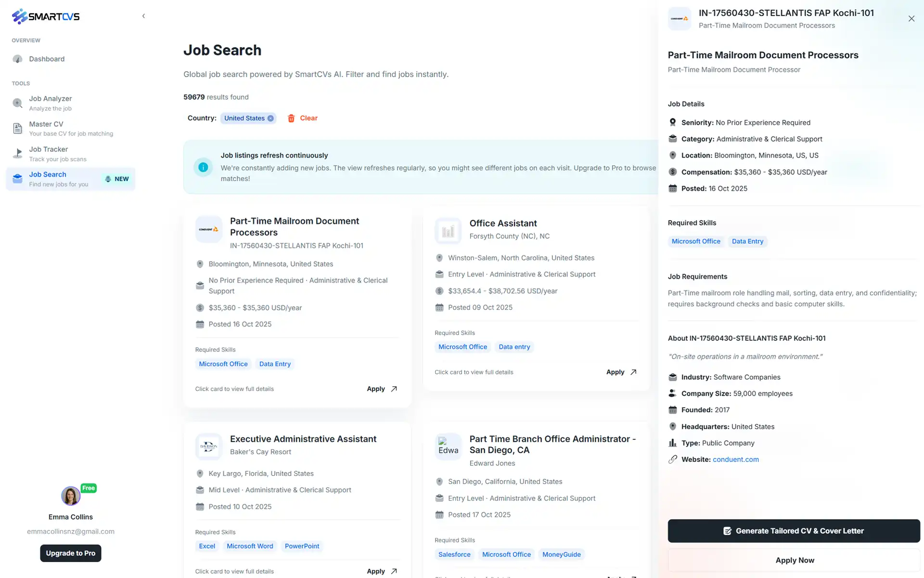Click Generate Tailored CV & Cover Letter
This screenshot has height=578, width=924.
(793, 531)
